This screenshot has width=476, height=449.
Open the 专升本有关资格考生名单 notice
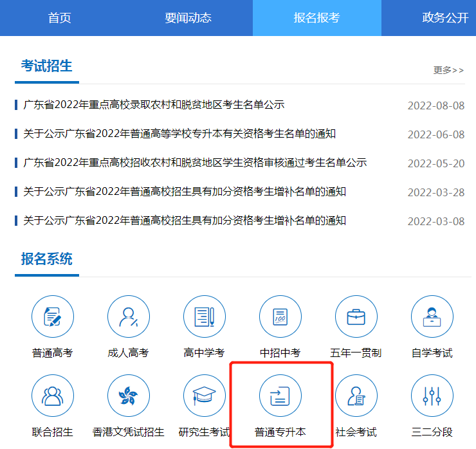click(179, 134)
